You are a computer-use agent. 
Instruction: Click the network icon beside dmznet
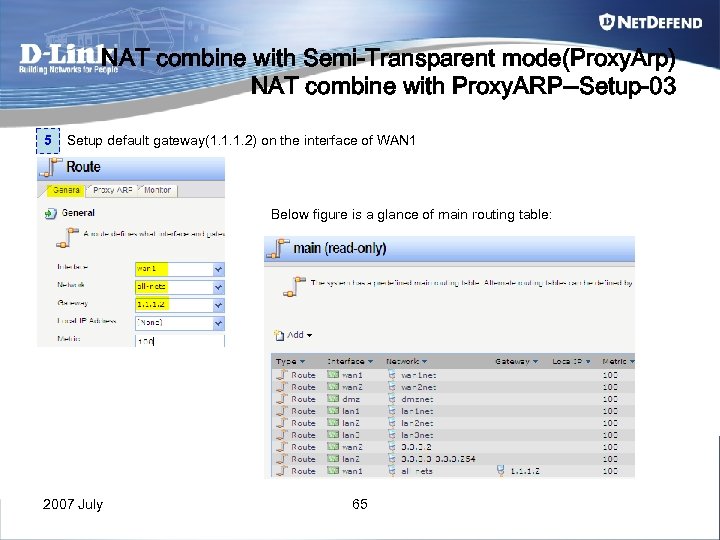[392, 399]
